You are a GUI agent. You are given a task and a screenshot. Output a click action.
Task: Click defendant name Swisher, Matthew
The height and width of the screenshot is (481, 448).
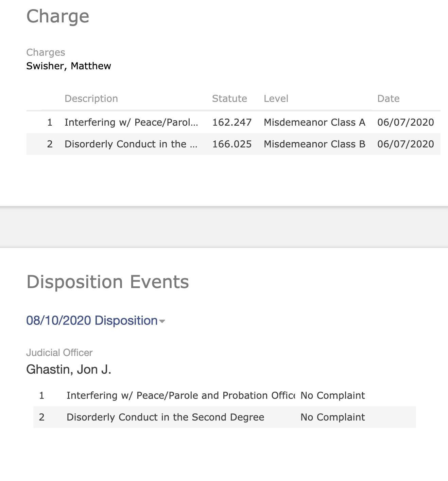click(x=69, y=66)
